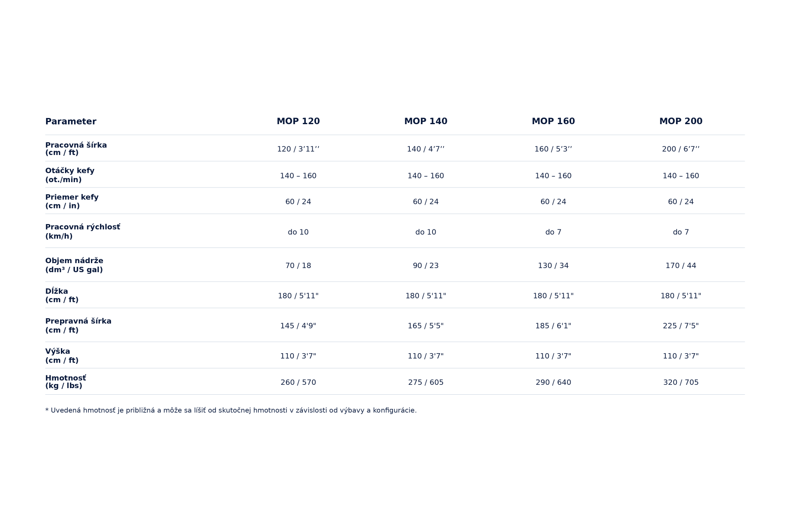Select the MOP 200 column header
Screen dimensions: 790x532
coord(681,121)
